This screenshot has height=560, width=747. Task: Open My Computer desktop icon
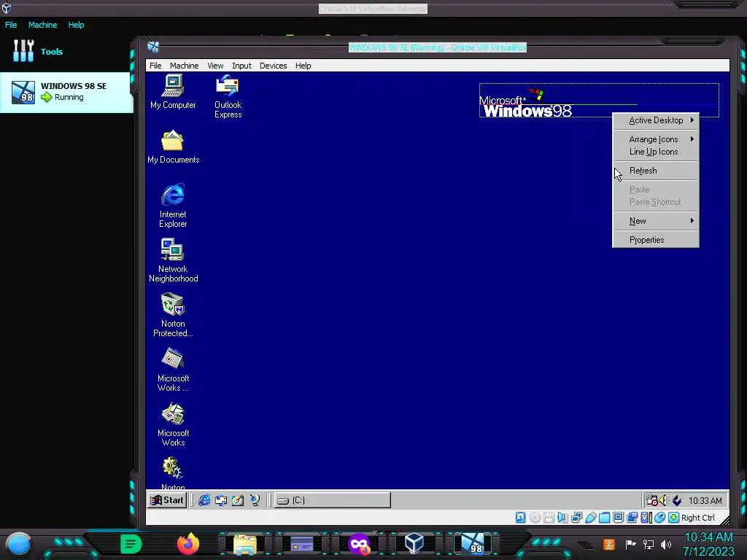click(172, 92)
